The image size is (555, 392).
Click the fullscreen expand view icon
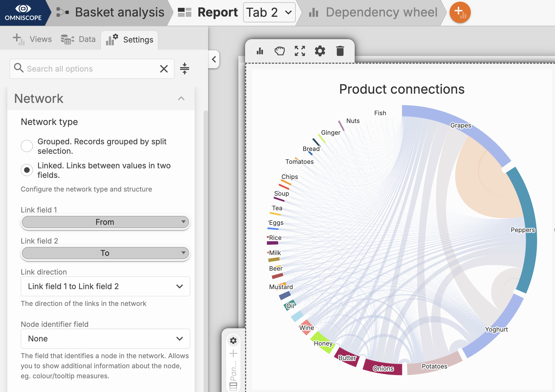300,51
